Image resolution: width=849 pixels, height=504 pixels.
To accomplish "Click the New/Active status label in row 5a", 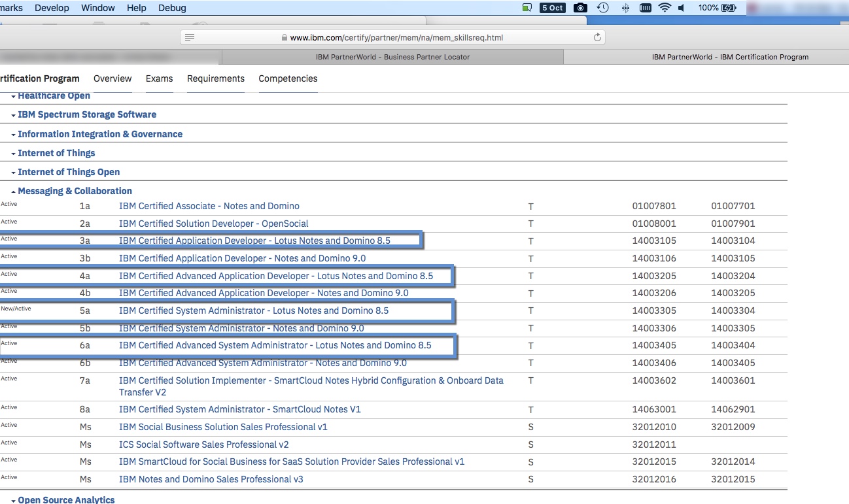I will pos(16,309).
